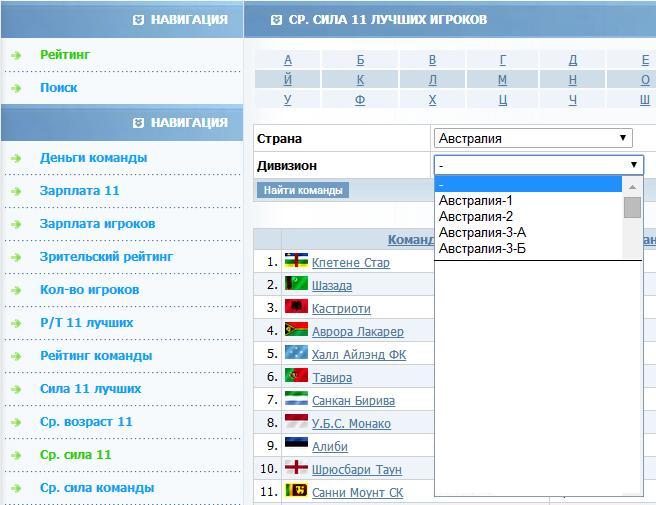Screen dimensions: 656x505
Task: Choose Австралия-3-А in the dropdown list
Action: click(482, 232)
